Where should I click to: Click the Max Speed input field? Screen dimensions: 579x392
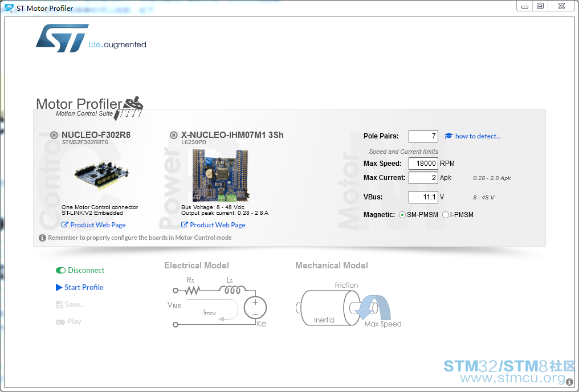pyautogui.click(x=423, y=164)
